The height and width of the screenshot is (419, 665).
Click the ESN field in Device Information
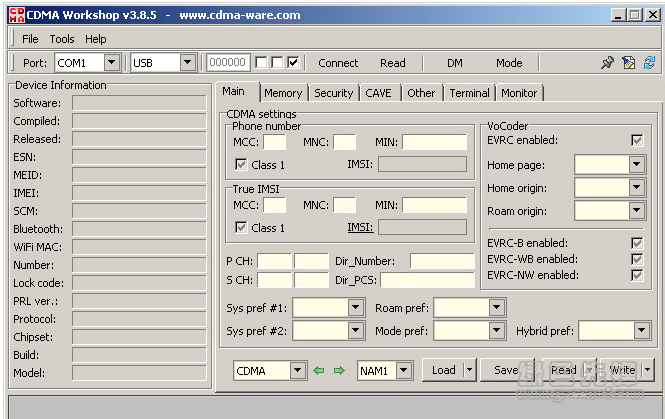139,157
